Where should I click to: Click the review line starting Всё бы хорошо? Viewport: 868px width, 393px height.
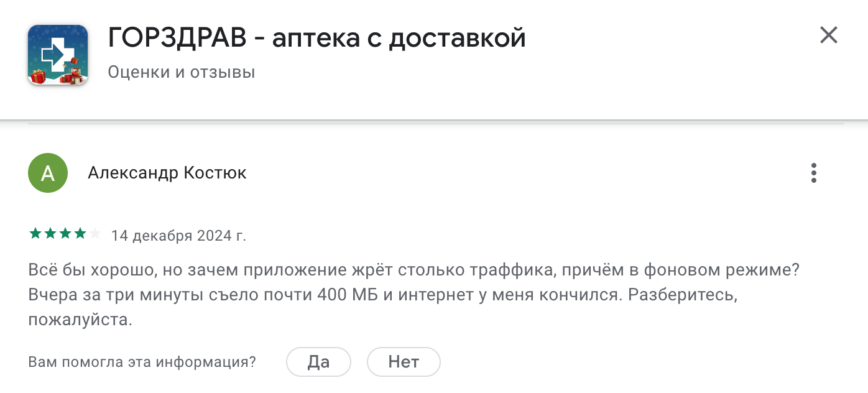tap(413, 270)
